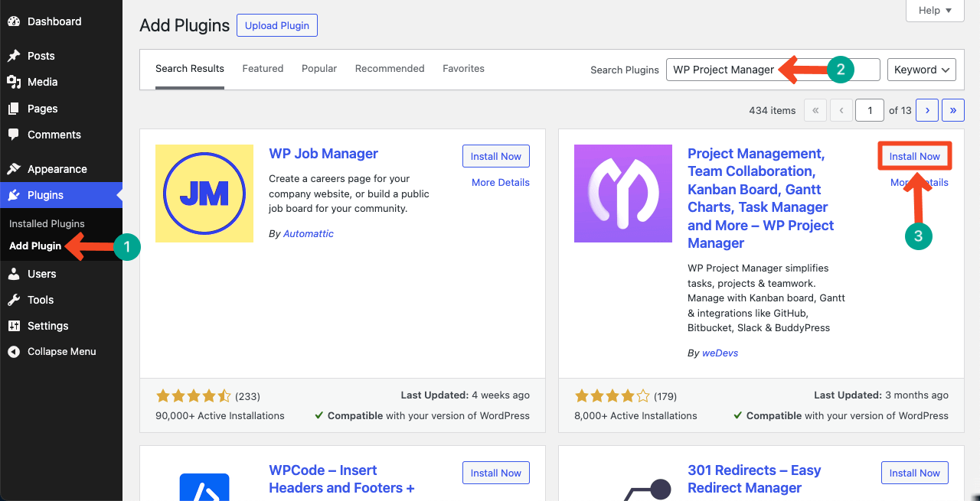Expand the Help panel dropdown
This screenshot has width=980, height=501.
[935, 10]
